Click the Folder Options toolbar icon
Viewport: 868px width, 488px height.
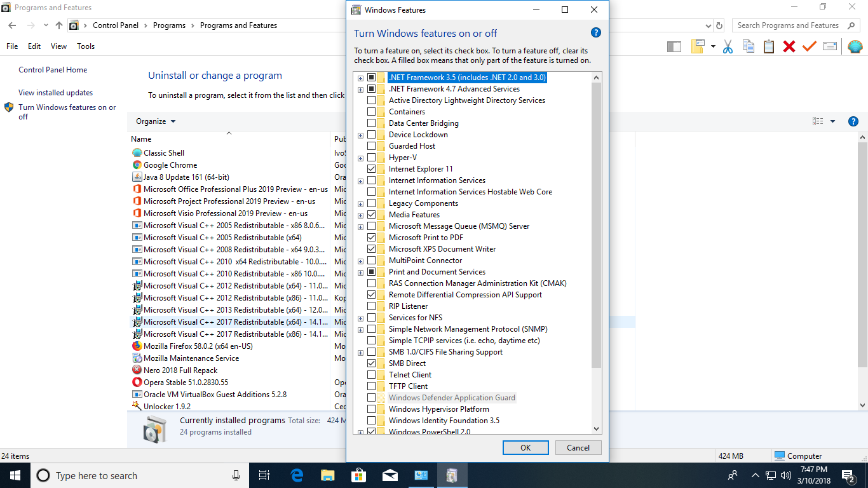click(698, 46)
